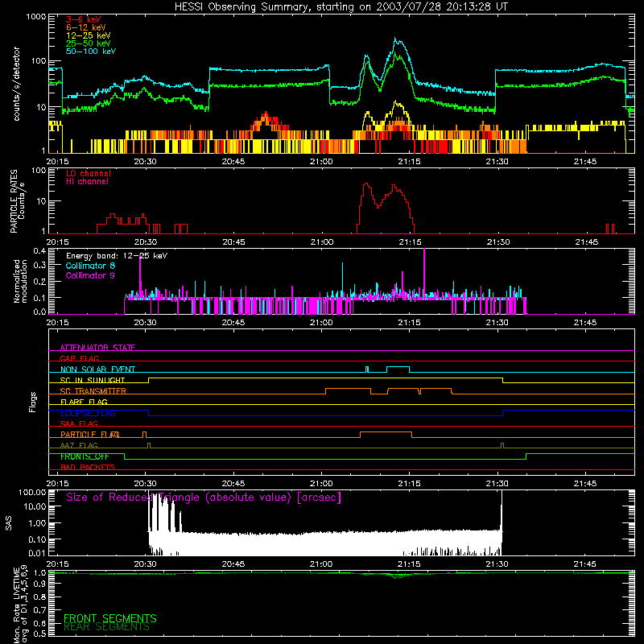Viewport: 644px width, 644px height.
Task: Click the vertical Flags axis label
Action: (33, 402)
